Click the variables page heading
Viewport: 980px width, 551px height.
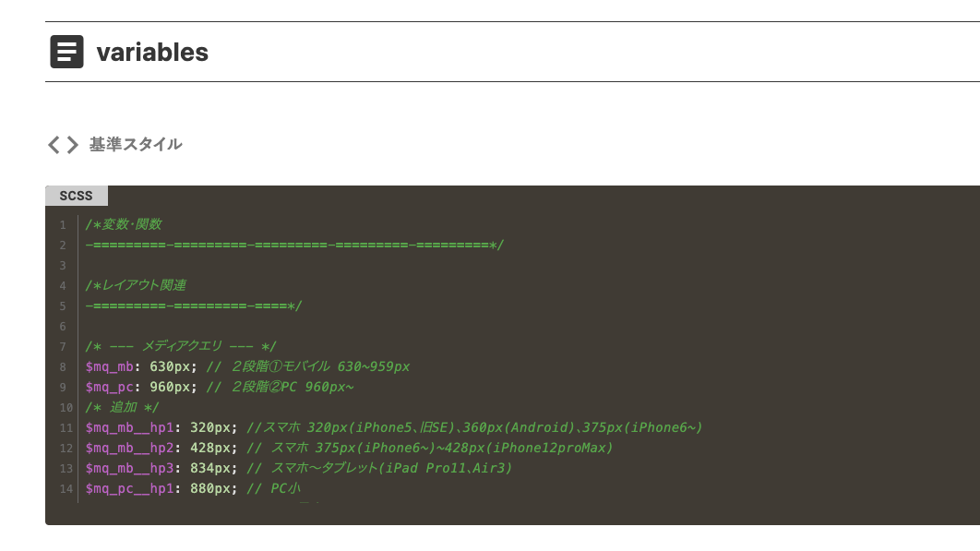(x=152, y=53)
